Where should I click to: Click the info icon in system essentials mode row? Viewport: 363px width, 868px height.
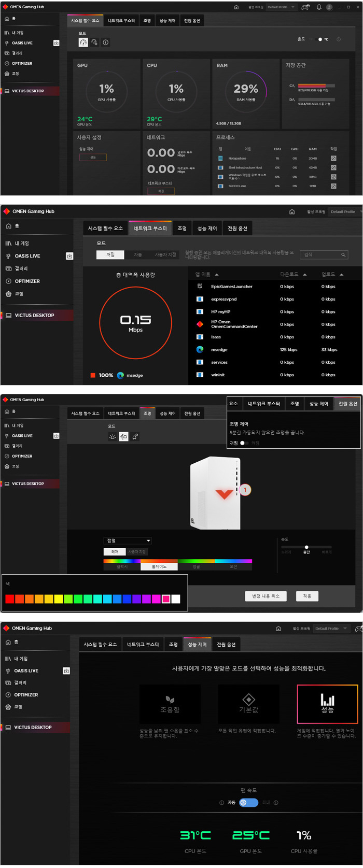106,42
